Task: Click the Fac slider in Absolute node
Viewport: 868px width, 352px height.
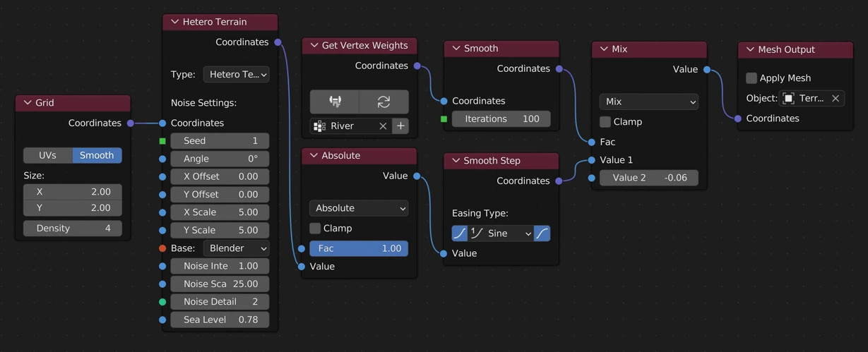Action: click(359, 248)
